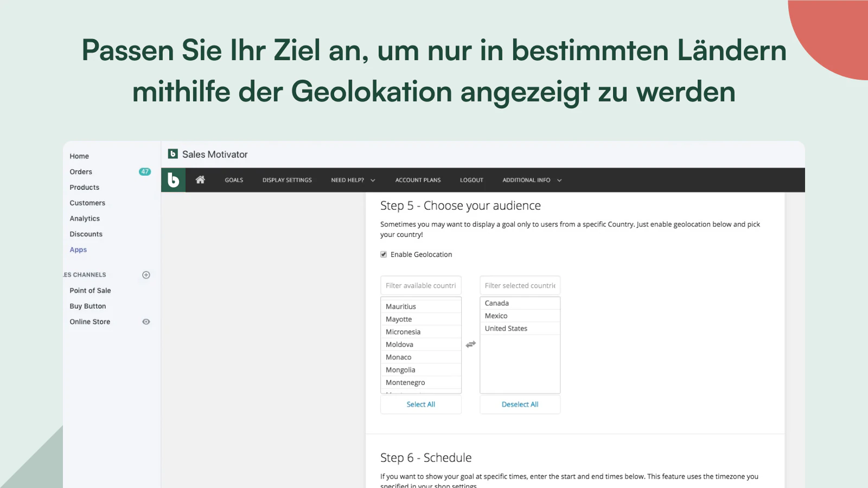Open Buy Button channel

click(88, 306)
